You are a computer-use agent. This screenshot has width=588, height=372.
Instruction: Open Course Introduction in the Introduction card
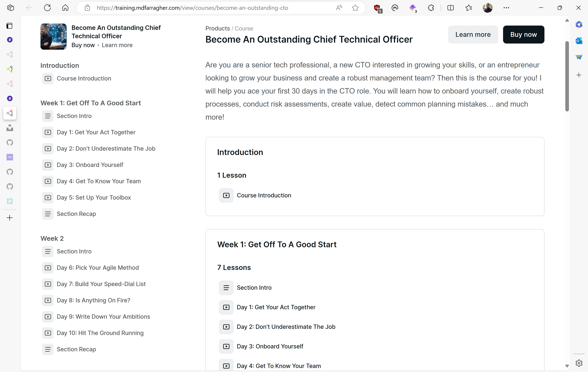point(264,195)
